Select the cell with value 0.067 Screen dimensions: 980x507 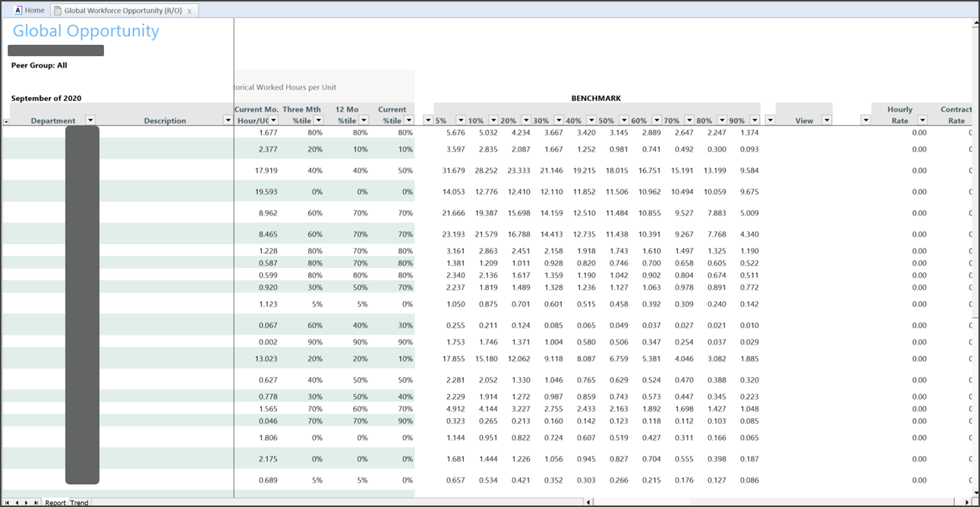(x=268, y=326)
